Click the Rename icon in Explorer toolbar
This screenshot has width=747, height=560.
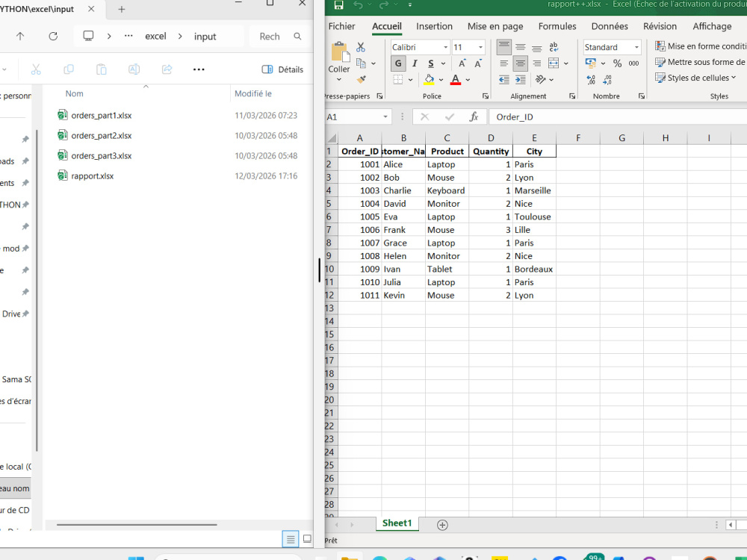point(134,69)
